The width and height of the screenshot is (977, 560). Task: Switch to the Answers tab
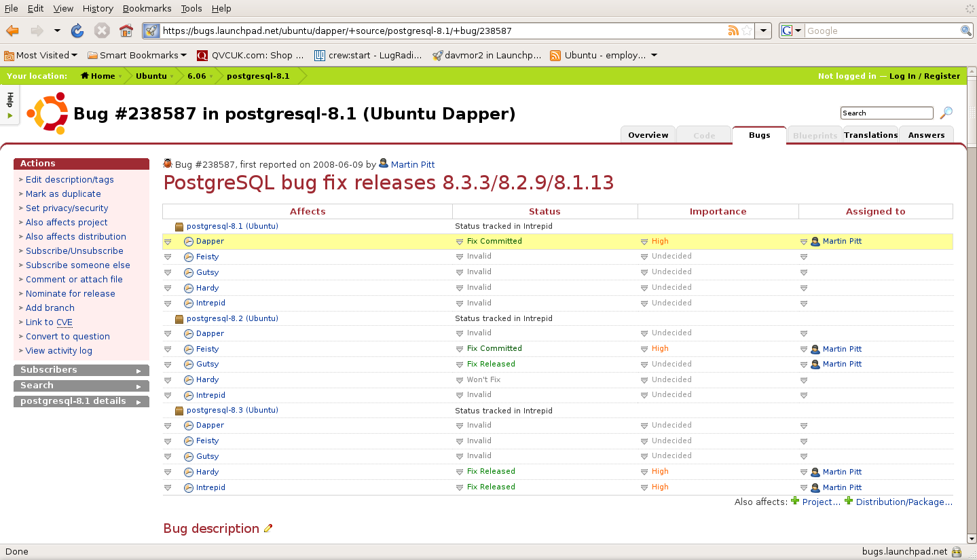pos(927,135)
